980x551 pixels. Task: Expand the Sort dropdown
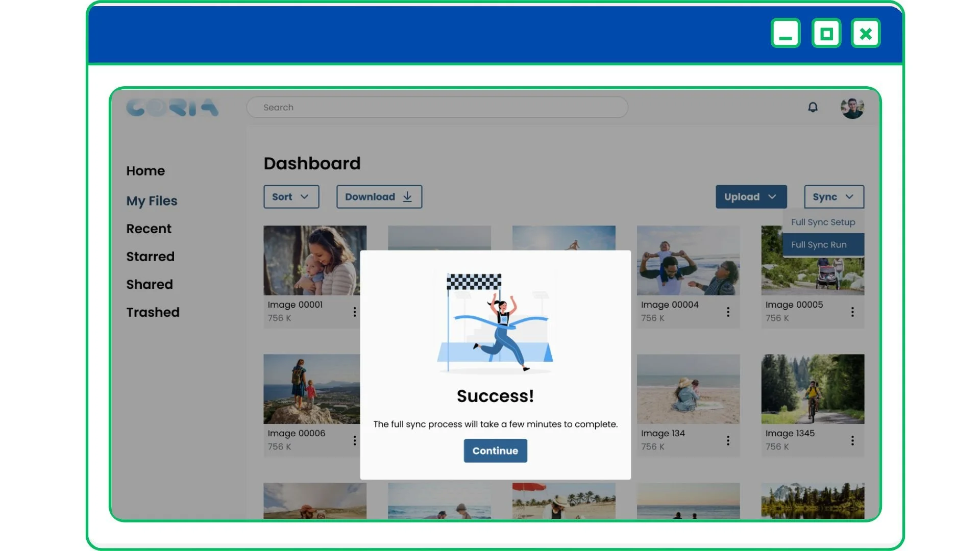(291, 197)
